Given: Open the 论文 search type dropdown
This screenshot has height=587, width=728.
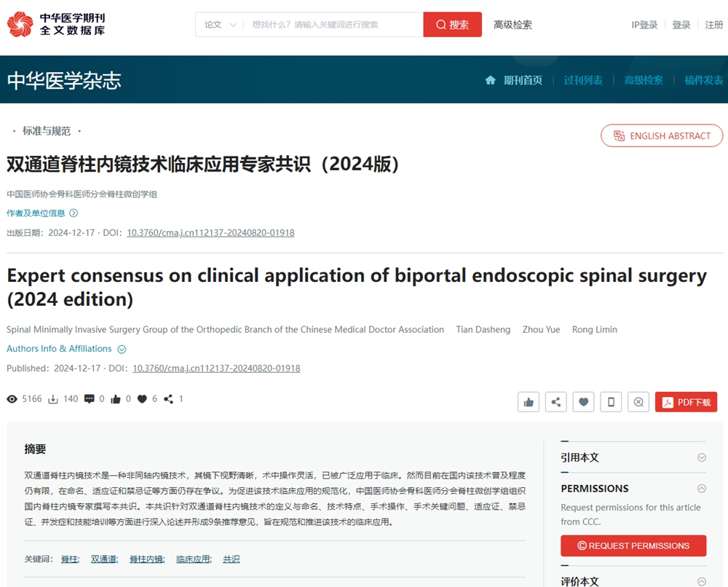Looking at the screenshot, I should [220, 25].
